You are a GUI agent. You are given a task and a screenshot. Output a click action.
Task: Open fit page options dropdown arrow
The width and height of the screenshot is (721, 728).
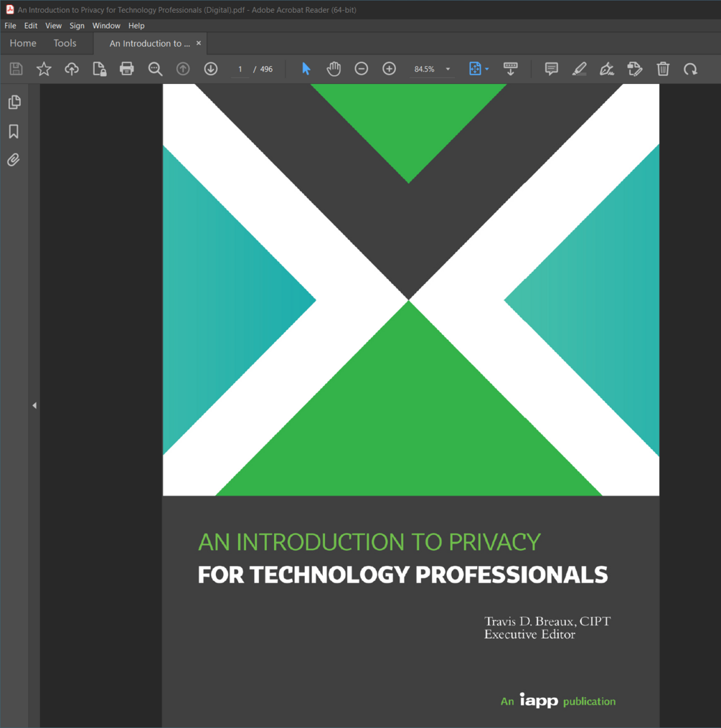(x=486, y=69)
